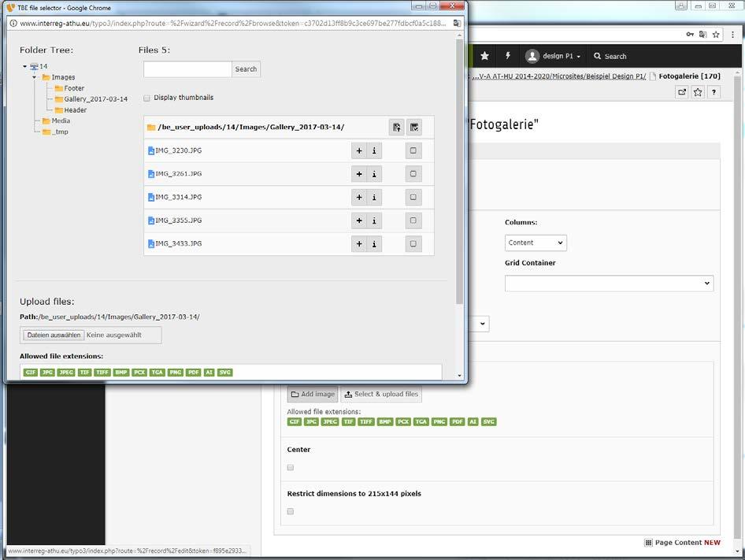Click the Dateien auswählen upload button
The width and height of the screenshot is (745, 560).
coord(54,336)
